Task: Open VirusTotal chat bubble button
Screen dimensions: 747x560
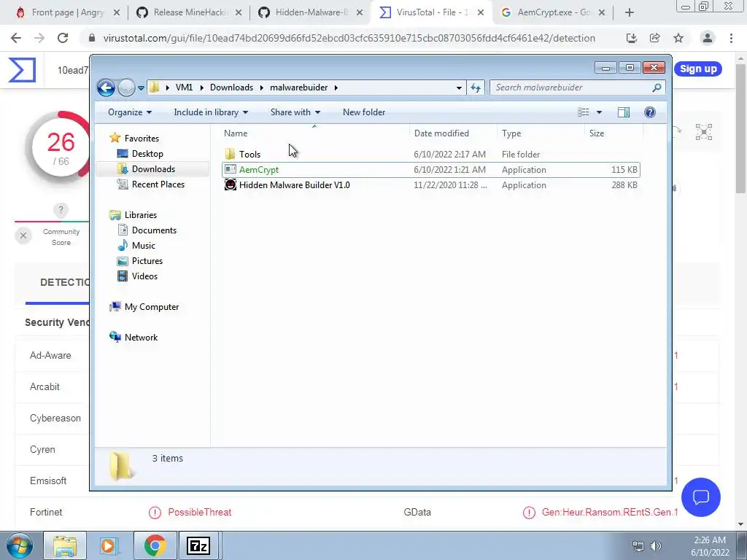Action: click(701, 497)
